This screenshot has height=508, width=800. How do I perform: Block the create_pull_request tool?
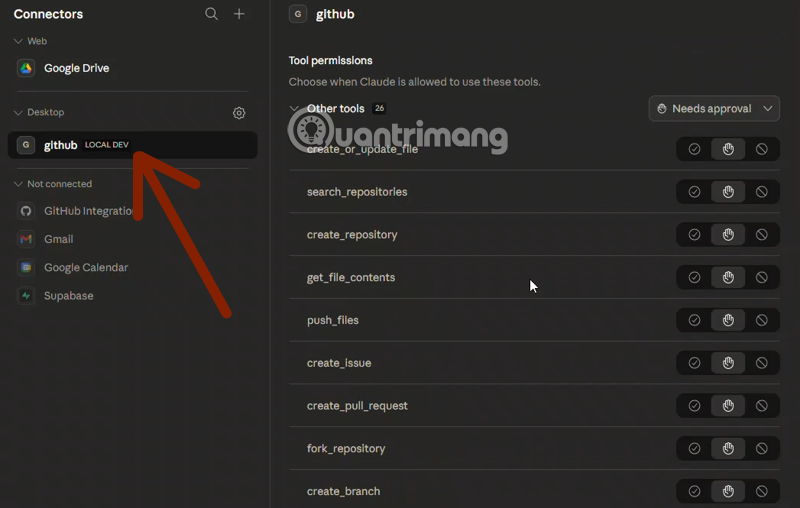762,406
